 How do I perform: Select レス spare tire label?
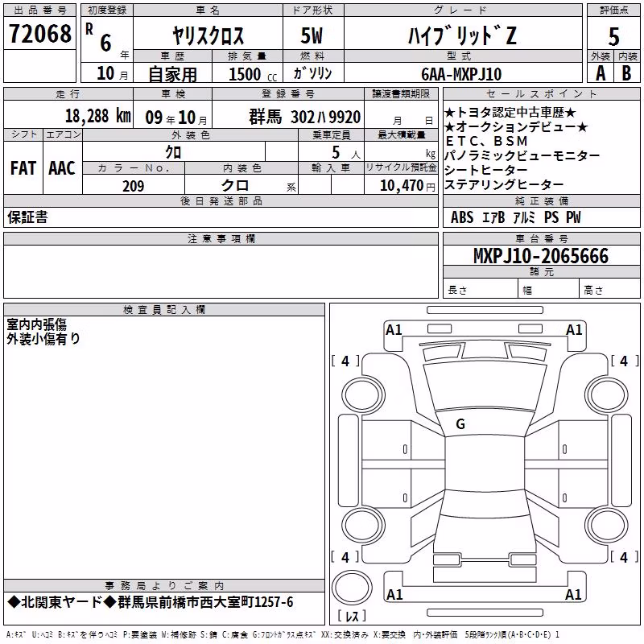tap(352, 616)
